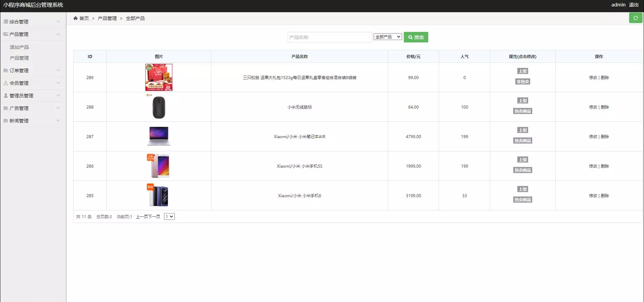Viewport: 644px width, 302px height.
Task: Collapse the 产品管理 chevron
Action: click(58, 34)
